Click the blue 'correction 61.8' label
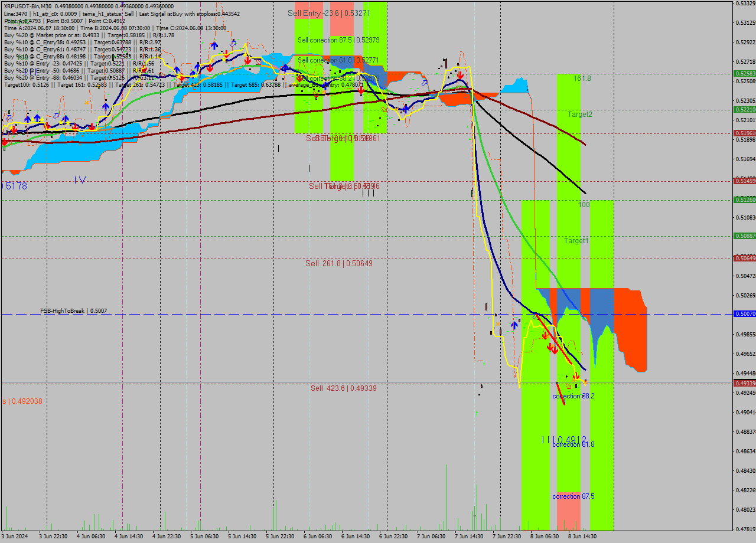 (x=573, y=444)
